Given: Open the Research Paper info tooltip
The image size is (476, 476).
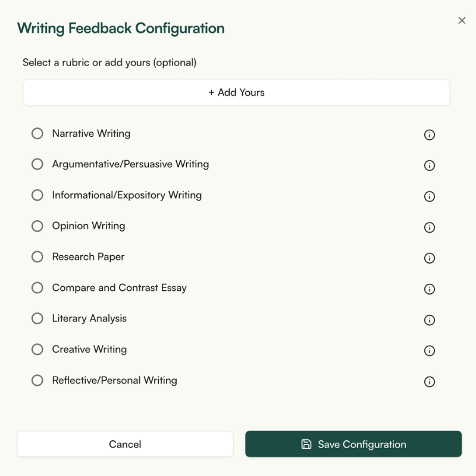Looking at the screenshot, I should pyautogui.click(x=430, y=258).
